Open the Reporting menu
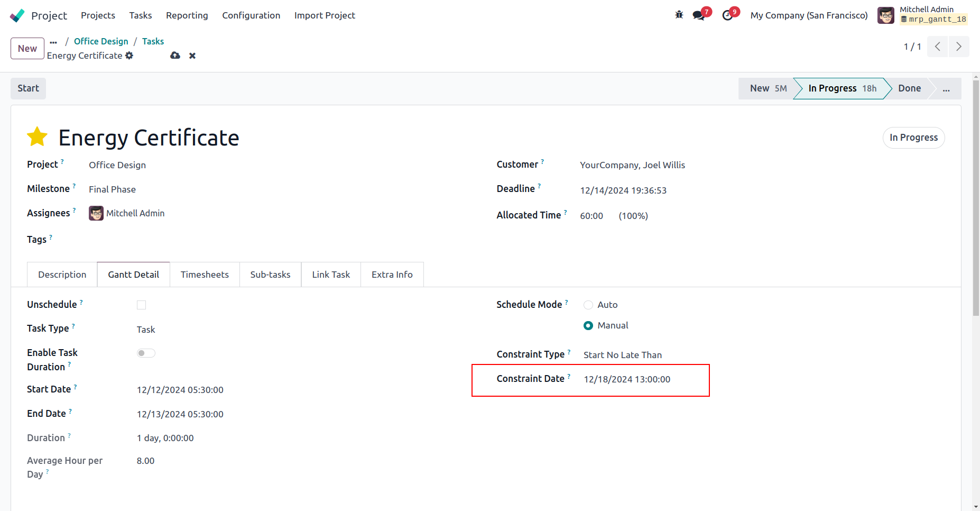 point(187,15)
